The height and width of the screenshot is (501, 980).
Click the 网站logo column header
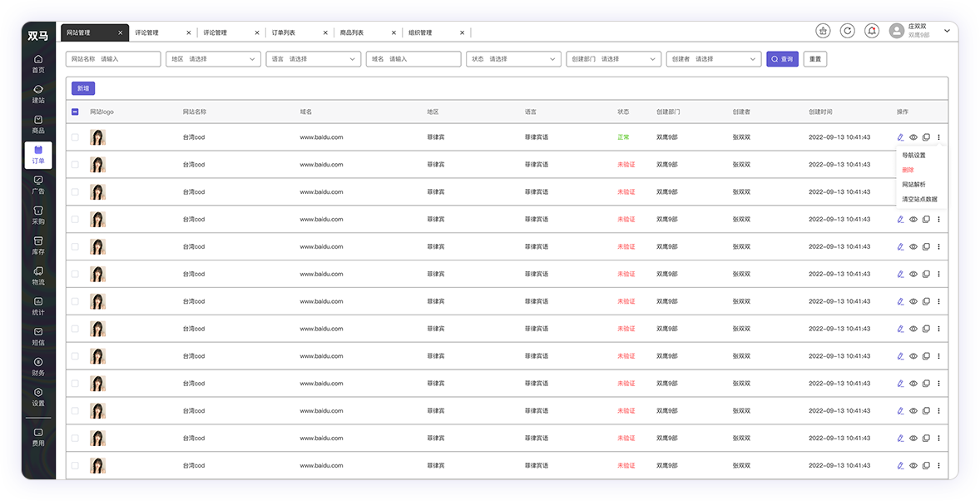point(101,112)
